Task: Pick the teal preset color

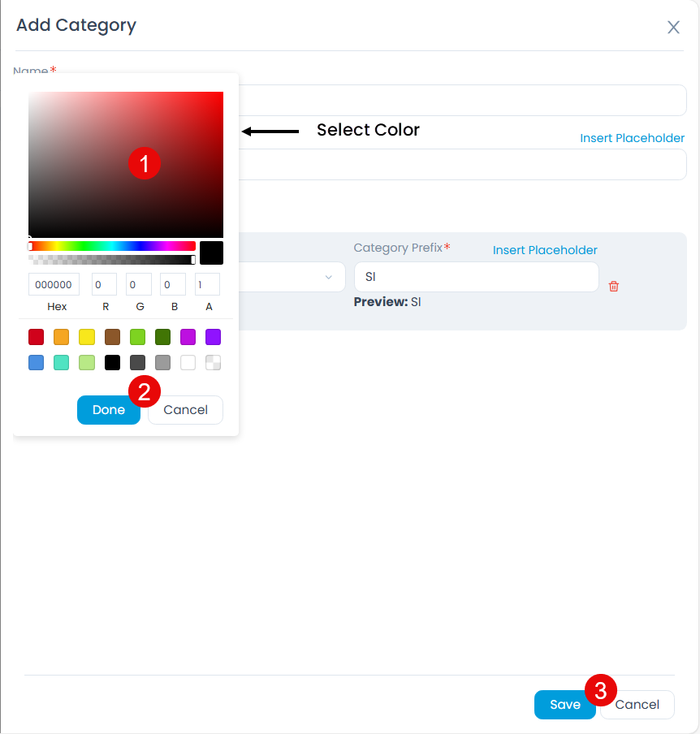Action: tap(61, 362)
